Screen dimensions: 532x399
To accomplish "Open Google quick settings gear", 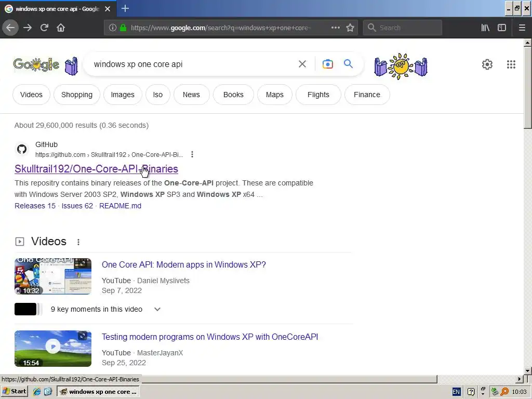I will point(487,64).
